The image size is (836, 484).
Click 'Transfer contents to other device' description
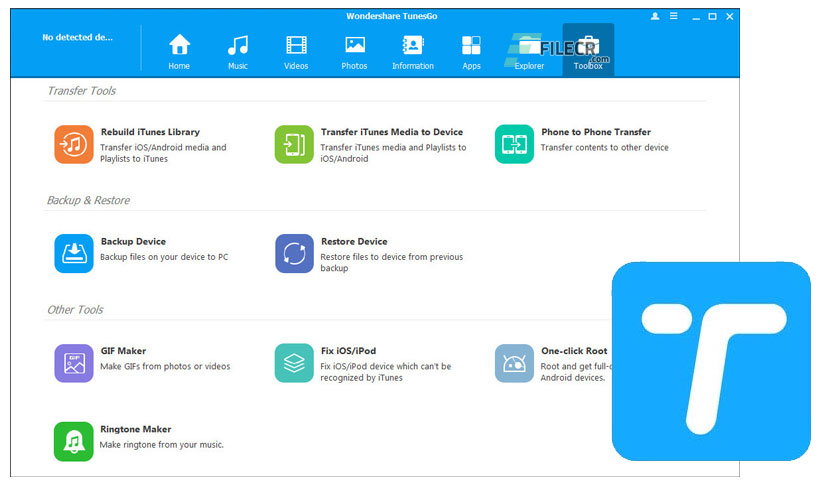605,148
